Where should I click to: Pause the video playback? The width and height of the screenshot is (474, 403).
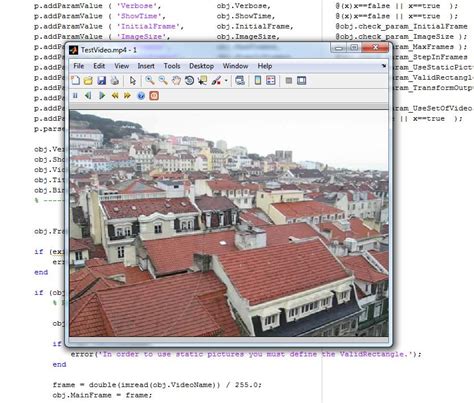(x=75, y=96)
